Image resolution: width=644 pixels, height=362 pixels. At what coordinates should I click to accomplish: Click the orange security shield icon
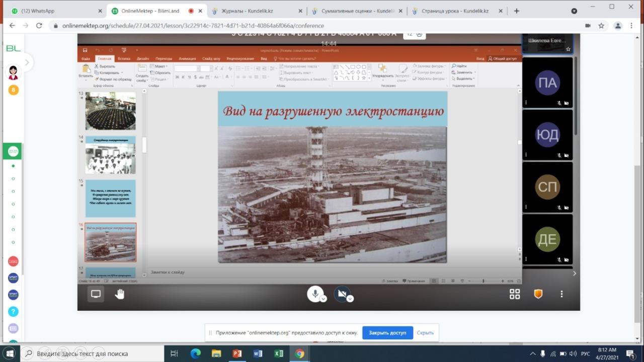(538, 294)
